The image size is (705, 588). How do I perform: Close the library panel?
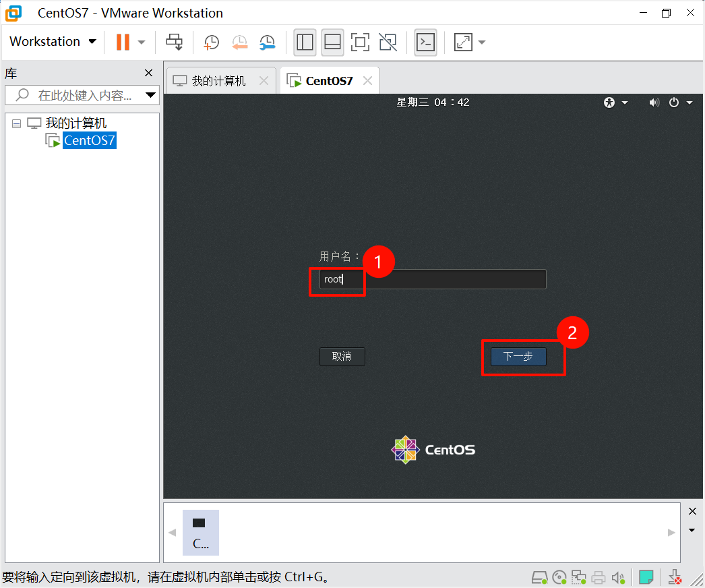point(149,73)
